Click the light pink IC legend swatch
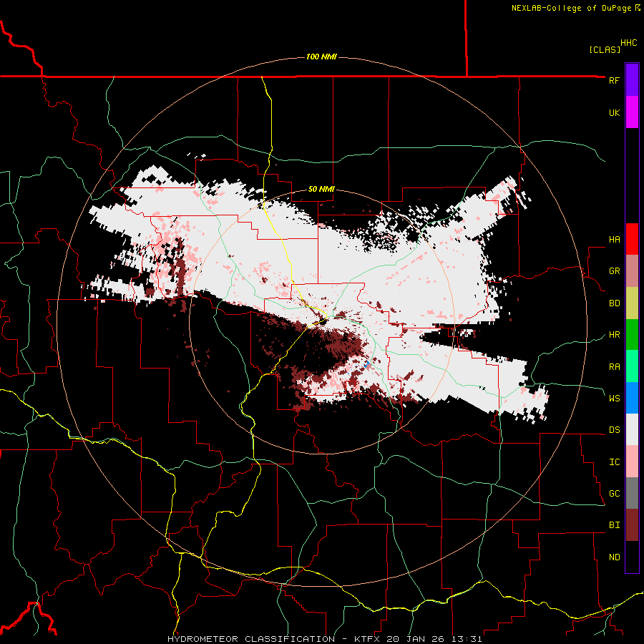Viewport: 644px width, 644px height. [632, 462]
